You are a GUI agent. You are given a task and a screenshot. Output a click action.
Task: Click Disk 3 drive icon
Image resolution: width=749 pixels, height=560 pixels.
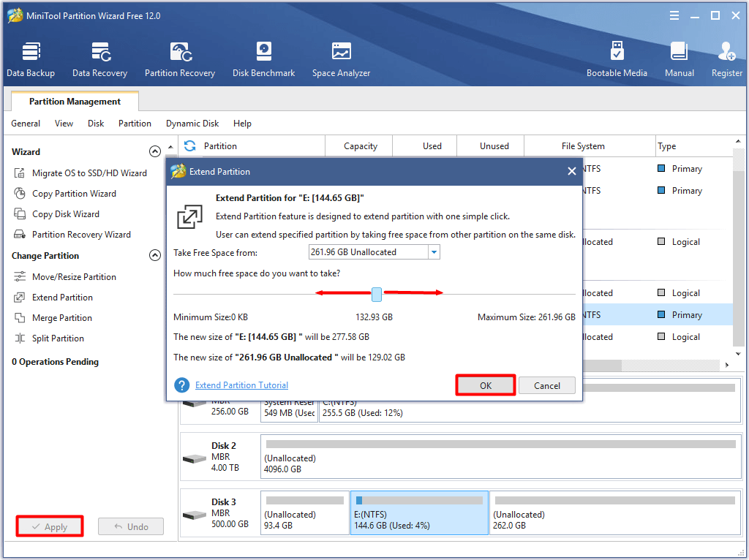(x=195, y=515)
